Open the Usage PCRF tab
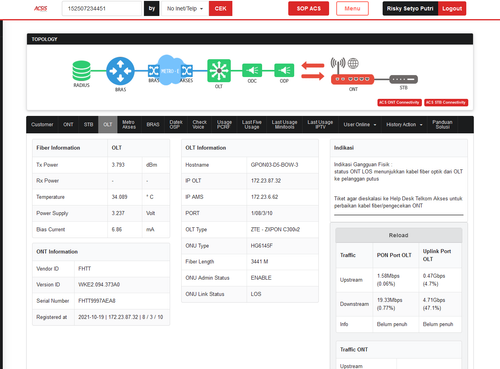500x369 pixels. tap(224, 125)
